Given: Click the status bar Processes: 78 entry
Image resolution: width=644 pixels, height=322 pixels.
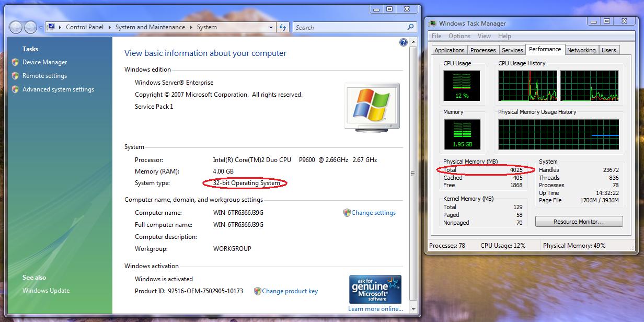Looking at the screenshot, I should pyautogui.click(x=447, y=246).
